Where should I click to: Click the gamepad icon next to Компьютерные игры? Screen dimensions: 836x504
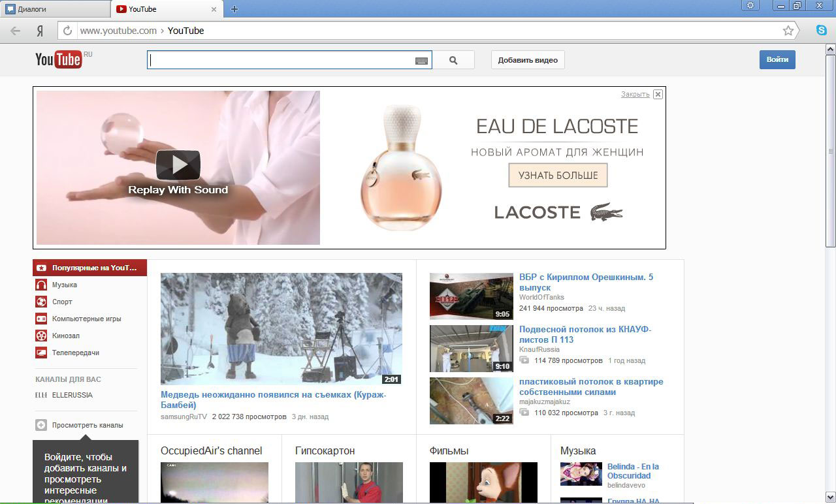(x=41, y=319)
